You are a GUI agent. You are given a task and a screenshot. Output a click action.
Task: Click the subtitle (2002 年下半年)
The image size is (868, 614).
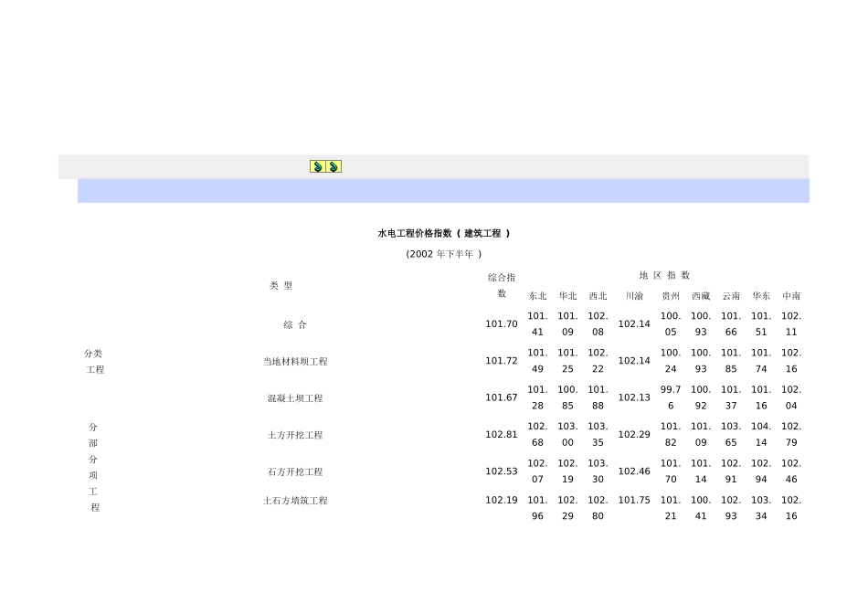coord(444,254)
